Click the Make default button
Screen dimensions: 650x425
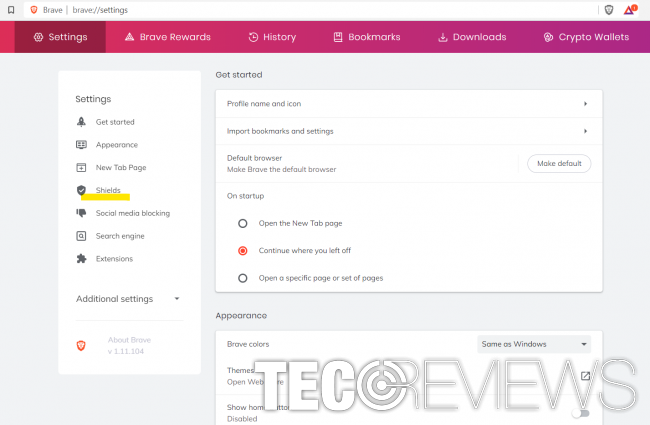(x=559, y=163)
